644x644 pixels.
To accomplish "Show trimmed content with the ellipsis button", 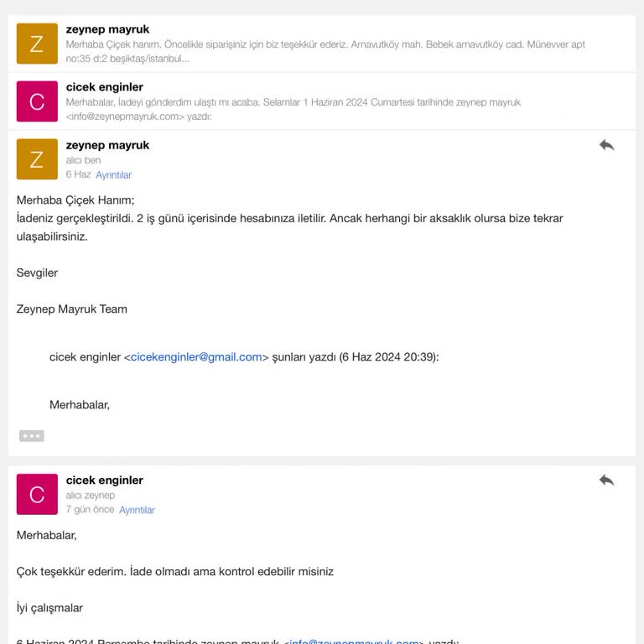I will (x=32, y=436).
